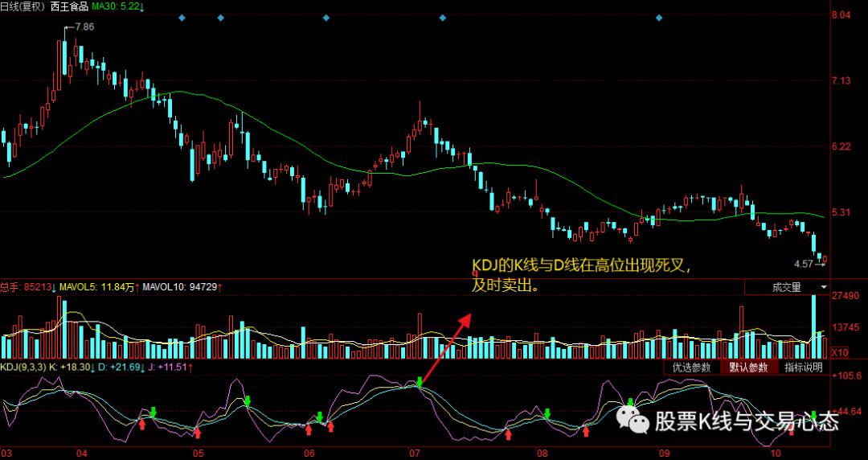Click the 06 month label on date axis
The image size is (868, 460).
309,454
